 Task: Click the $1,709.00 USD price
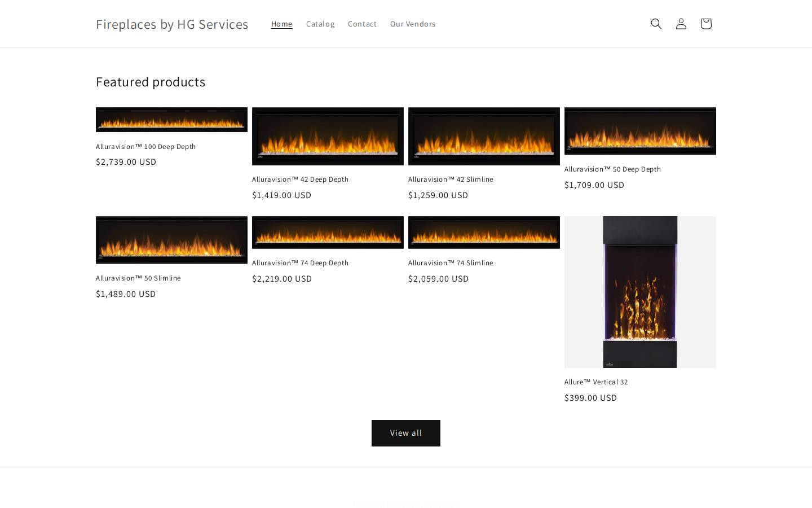tap(594, 185)
